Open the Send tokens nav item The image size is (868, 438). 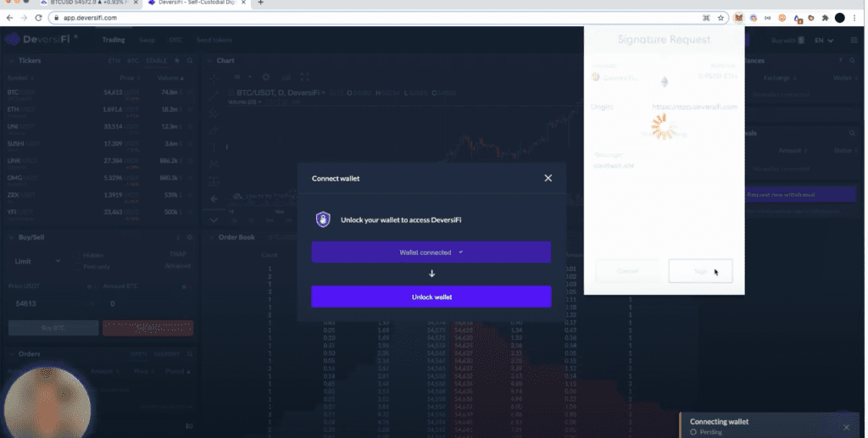[214, 40]
